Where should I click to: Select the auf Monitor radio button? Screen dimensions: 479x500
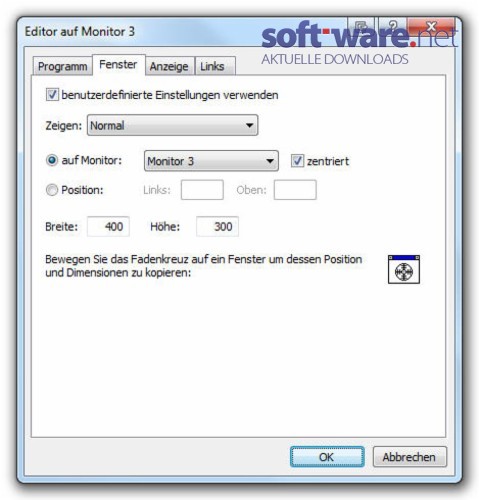click(52, 160)
